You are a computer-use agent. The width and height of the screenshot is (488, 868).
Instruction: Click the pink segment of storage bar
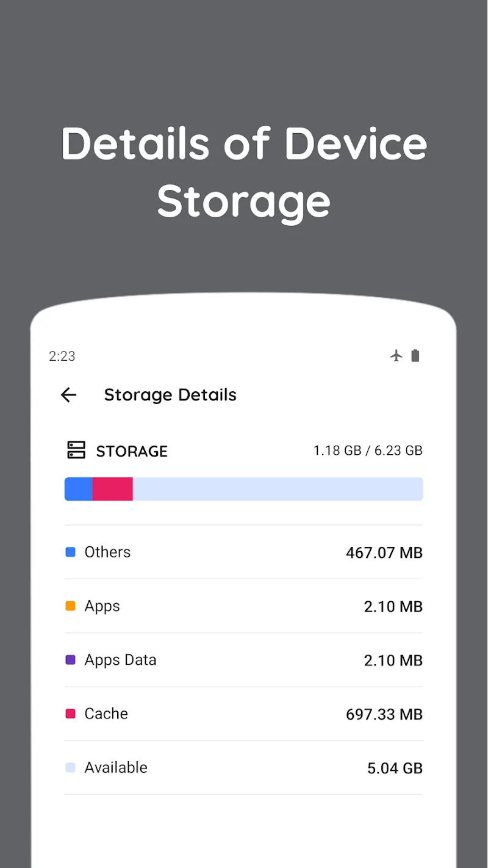tap(112, 489)
